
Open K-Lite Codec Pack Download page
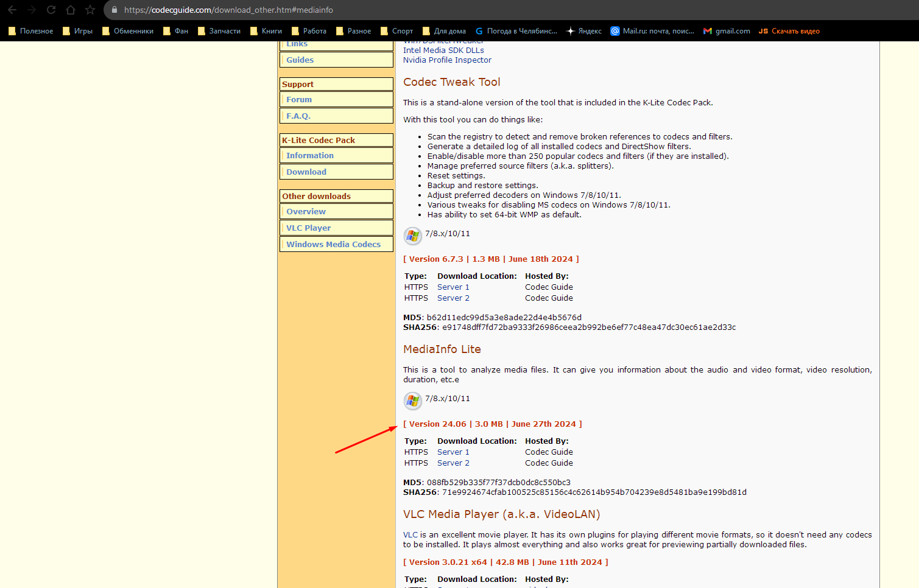pos(306,172)
